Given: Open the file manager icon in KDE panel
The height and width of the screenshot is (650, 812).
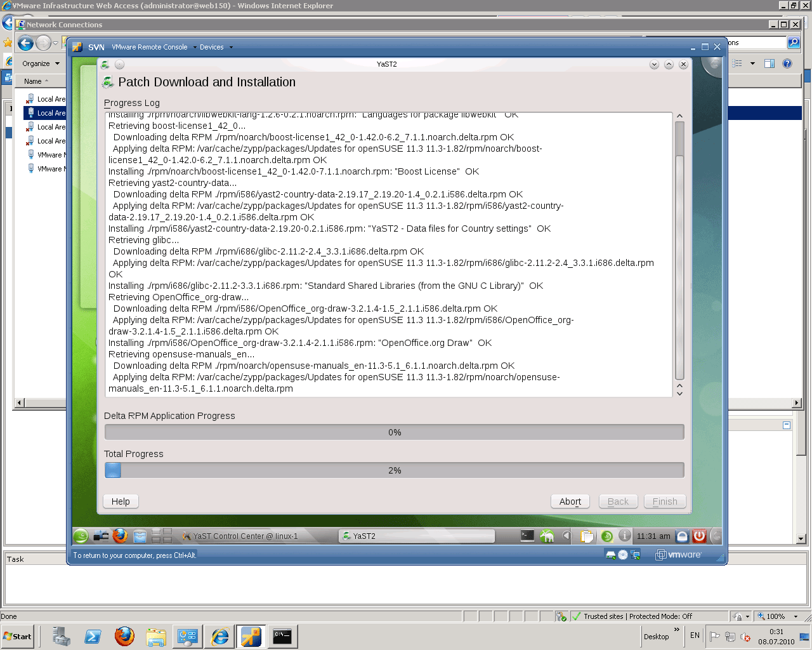Looking at the screenshot, I should [140, 536].
